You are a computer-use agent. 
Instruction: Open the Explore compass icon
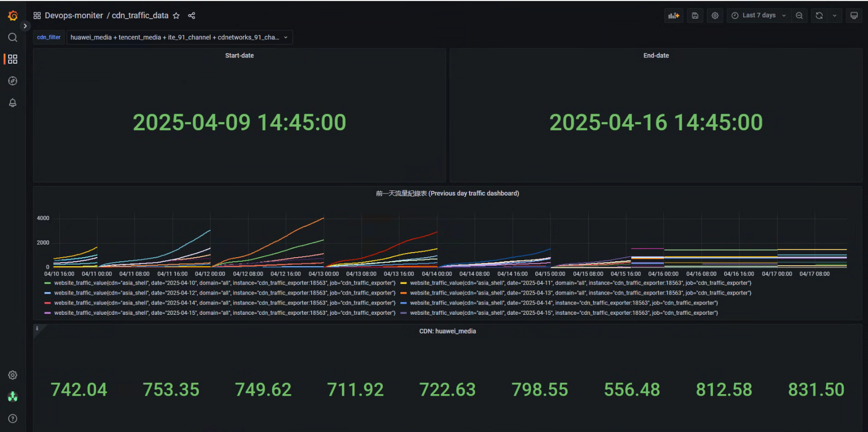coord(13,81)
